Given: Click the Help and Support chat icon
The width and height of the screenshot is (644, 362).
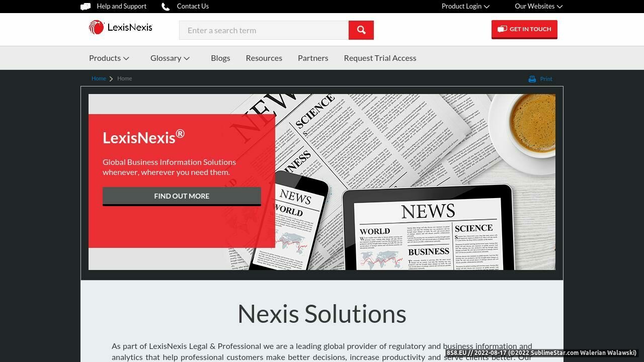Looking at the screenshot, I should coord(86,7).
